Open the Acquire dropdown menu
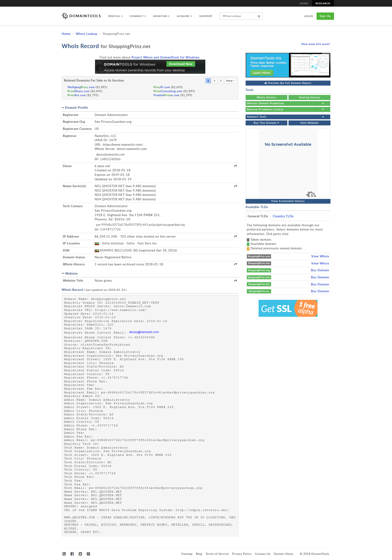This screenshot has width=392, height=560. 184,16
